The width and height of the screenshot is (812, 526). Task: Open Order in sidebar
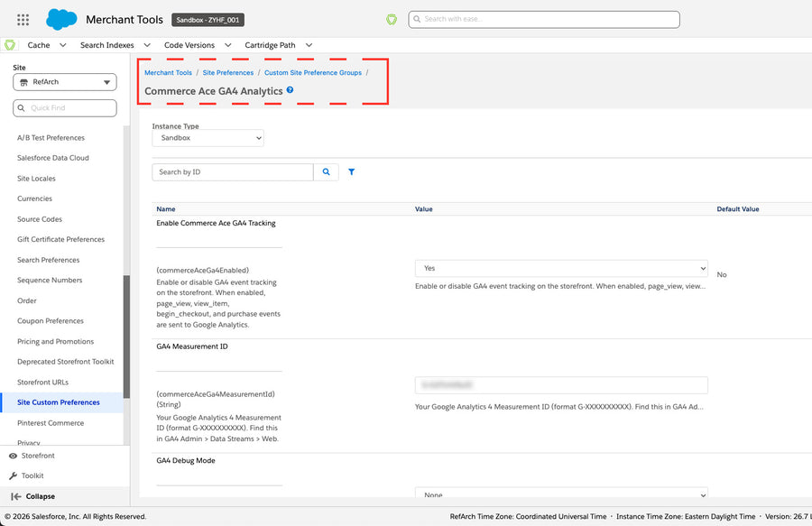(x=27, y=300)
